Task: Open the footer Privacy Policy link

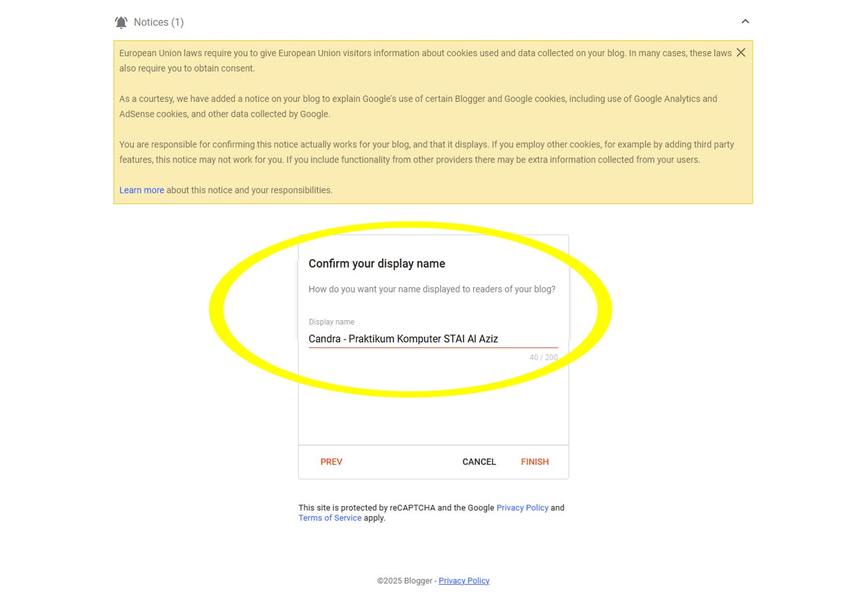Action: [x=464, y=581]
